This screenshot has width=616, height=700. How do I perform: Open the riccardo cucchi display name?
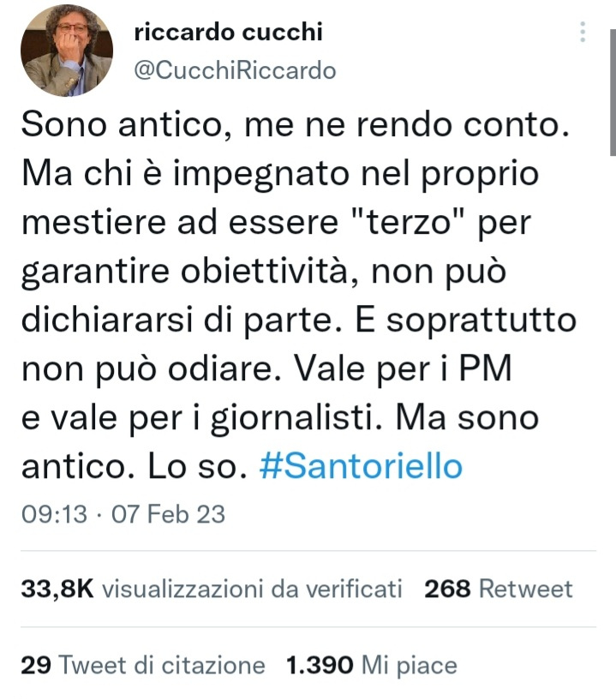[x=228, y=32]
